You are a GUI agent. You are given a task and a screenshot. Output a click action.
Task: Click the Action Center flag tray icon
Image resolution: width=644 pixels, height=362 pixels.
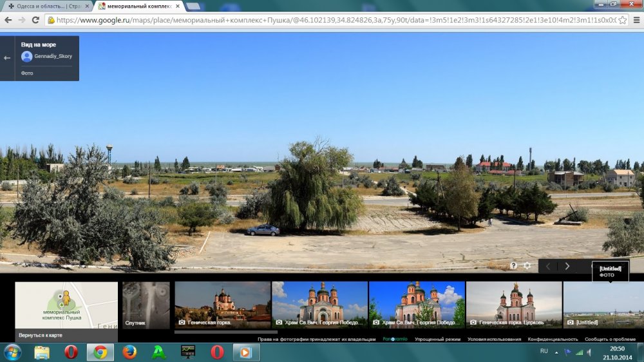tap(568, 352)
